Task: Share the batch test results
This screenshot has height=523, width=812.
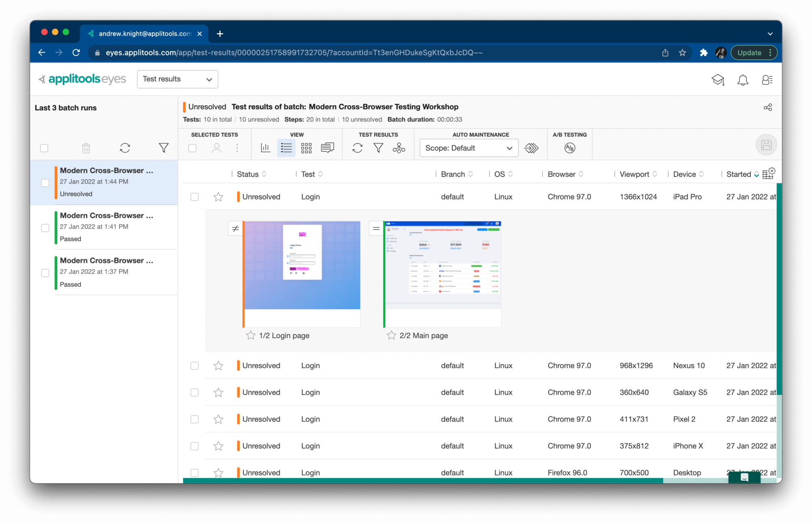Action: point(768,107)
